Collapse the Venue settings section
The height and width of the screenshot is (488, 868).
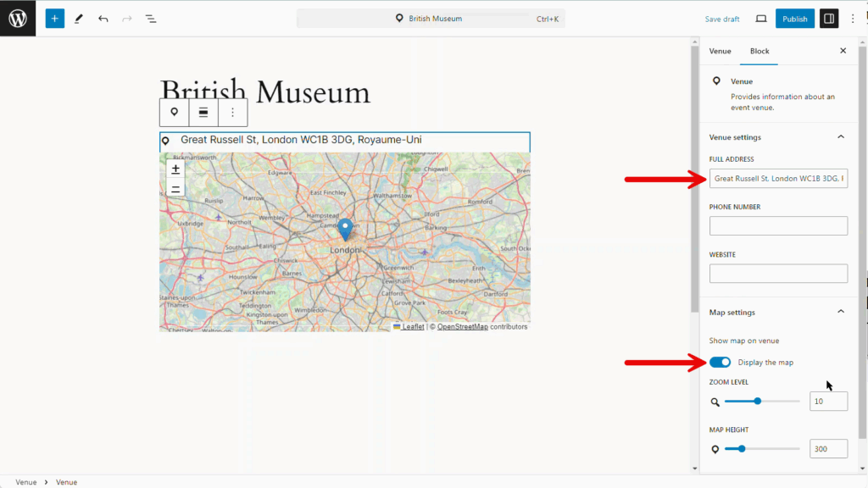(x=841, y=137)
